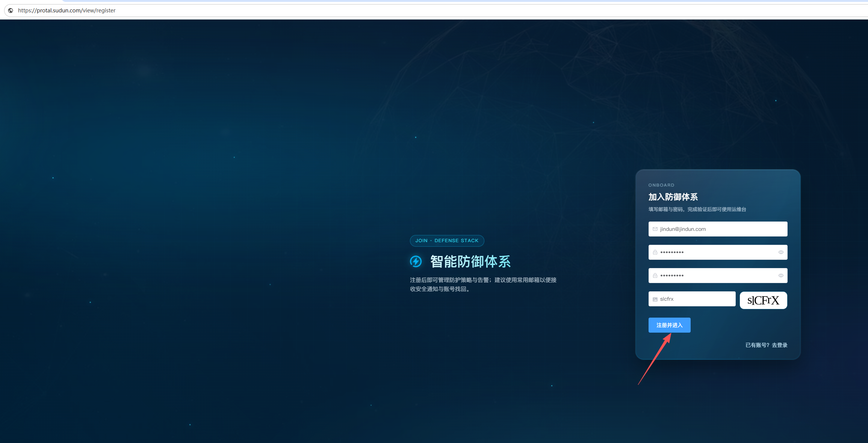Image resolution: width=868 pixels, height=443 pixels.
Task: Click the 注册并进入 register button
Action: click(669, 325)
